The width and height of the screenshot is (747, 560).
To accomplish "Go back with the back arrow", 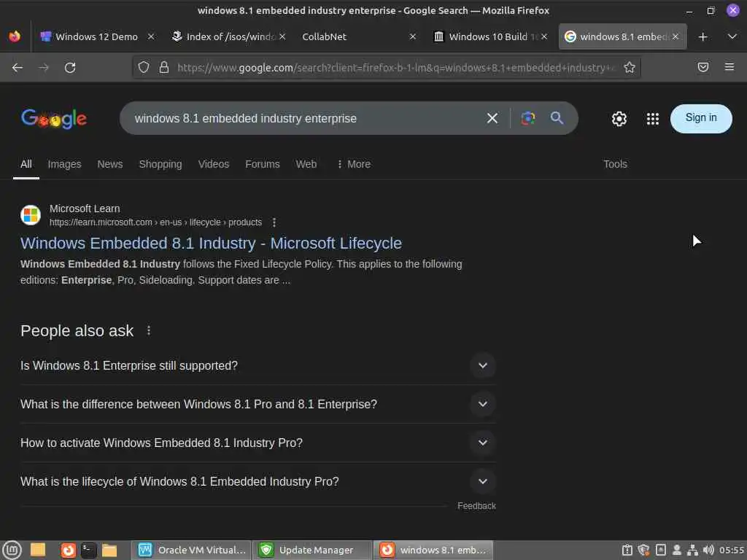I will click(18, 68).
